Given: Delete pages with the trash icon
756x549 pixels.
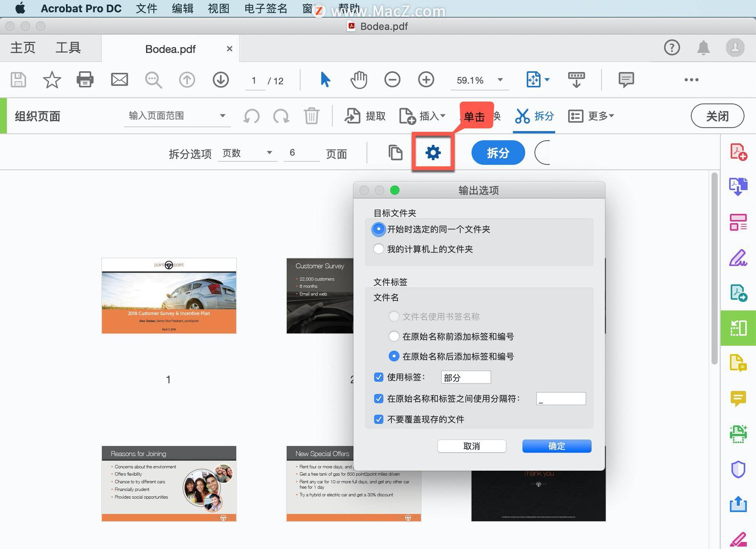Looking at the screenshot, I should pyautogui.click(x=311, y=116).
